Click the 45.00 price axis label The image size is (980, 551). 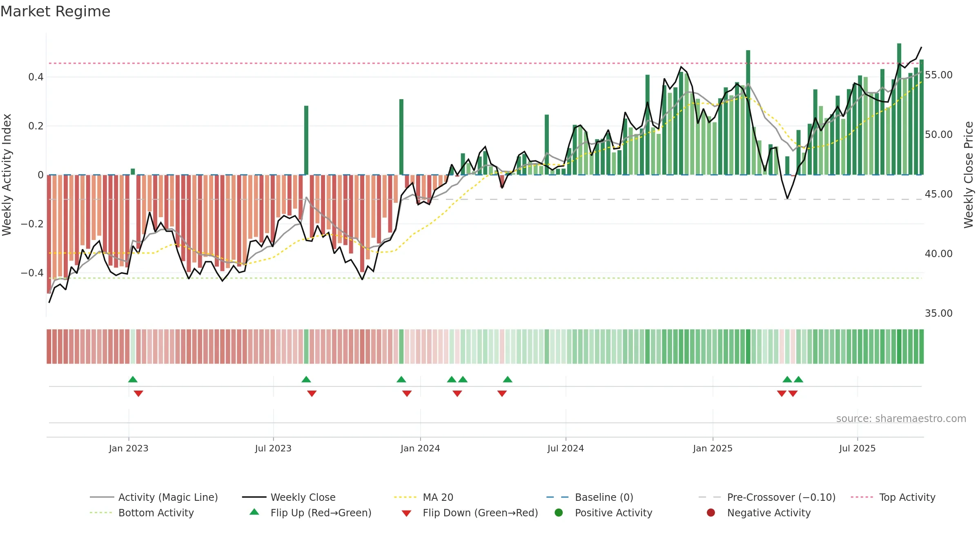tap(939, 194)
